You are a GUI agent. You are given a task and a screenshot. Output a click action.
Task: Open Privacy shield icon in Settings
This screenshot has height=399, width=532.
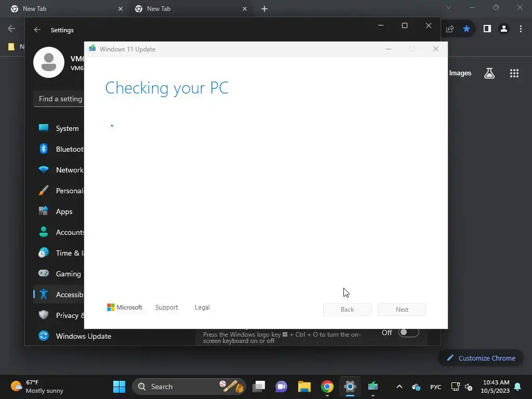[x=44, y=315]
